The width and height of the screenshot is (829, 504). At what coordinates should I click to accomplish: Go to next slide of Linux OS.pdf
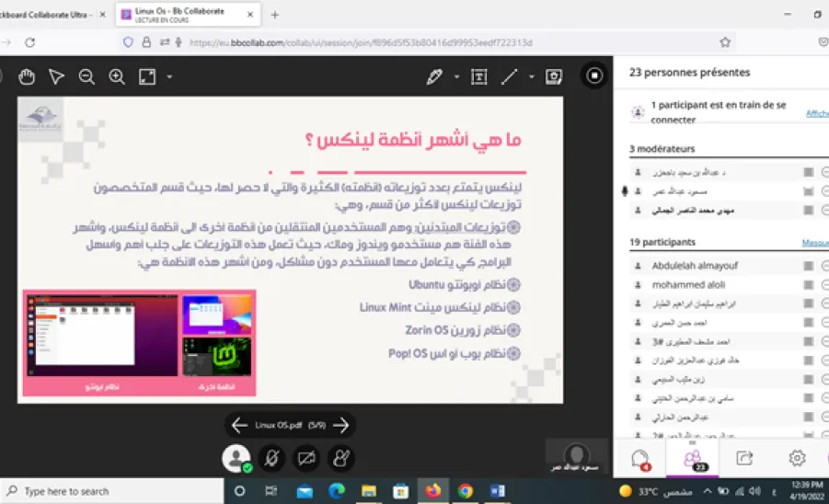tap(341, 425)
